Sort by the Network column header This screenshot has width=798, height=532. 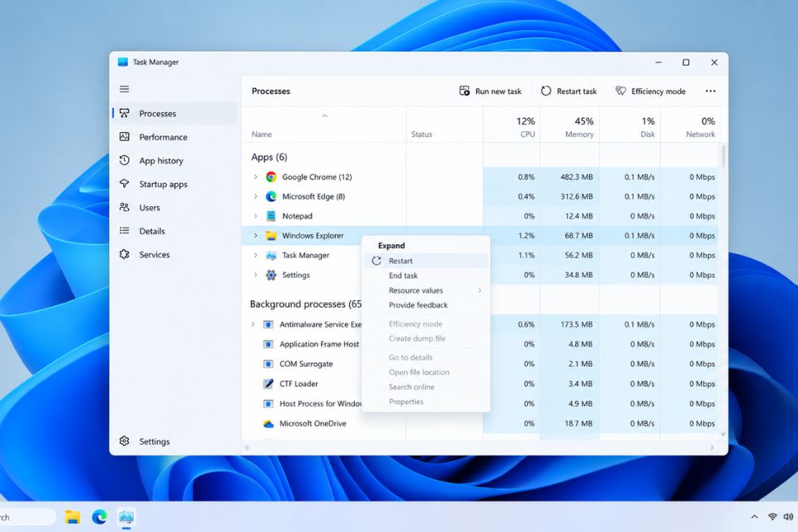coord(691,126)
